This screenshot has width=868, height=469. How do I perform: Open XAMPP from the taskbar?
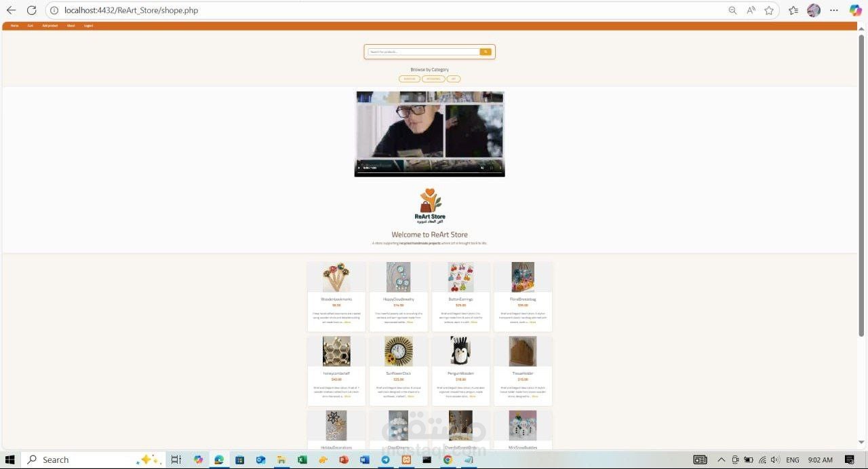tap(406, 459)
